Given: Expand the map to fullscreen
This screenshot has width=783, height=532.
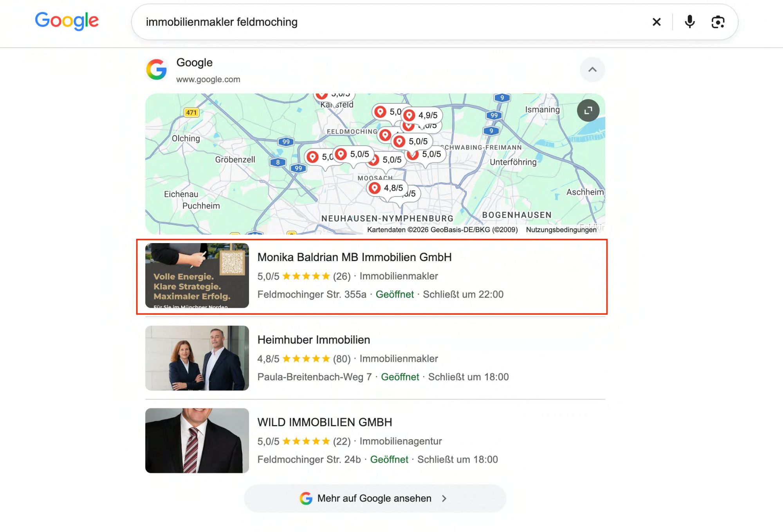Looking at the screenshot, I should 588,111.
